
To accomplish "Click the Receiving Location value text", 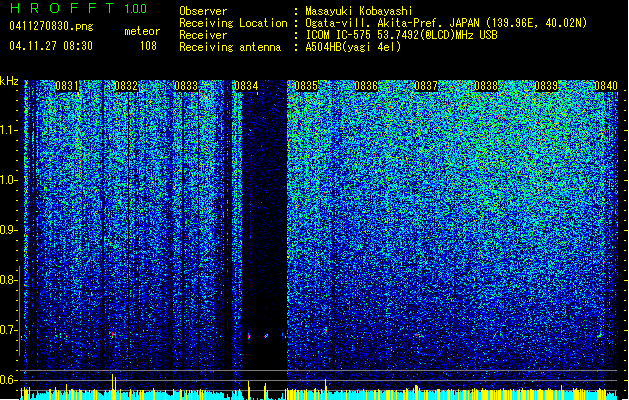I will 446,23.
